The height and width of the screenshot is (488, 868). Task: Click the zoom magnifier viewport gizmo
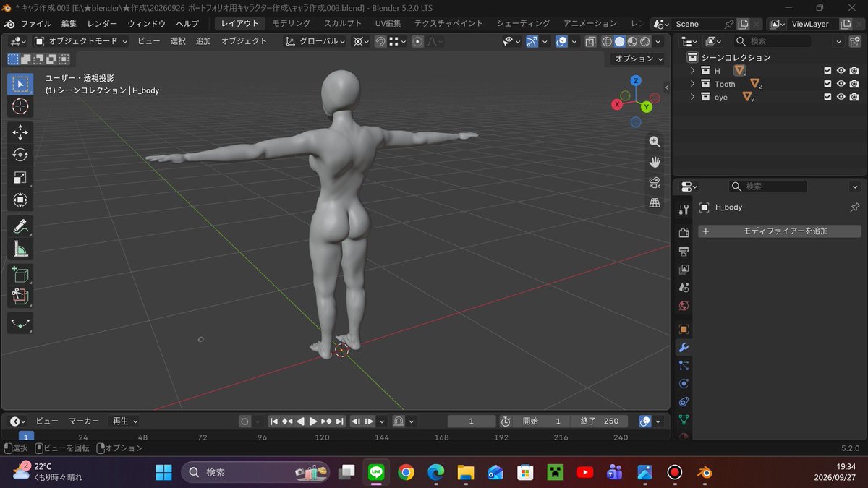click(655, 142)
